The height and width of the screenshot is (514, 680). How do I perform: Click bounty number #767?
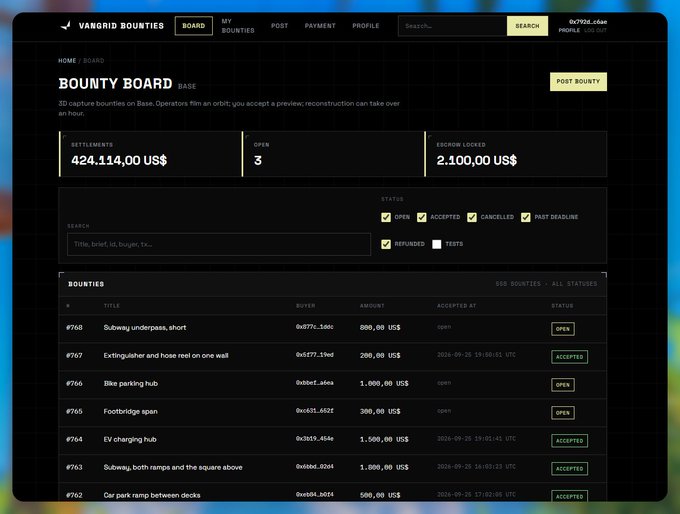click(74, 355)
